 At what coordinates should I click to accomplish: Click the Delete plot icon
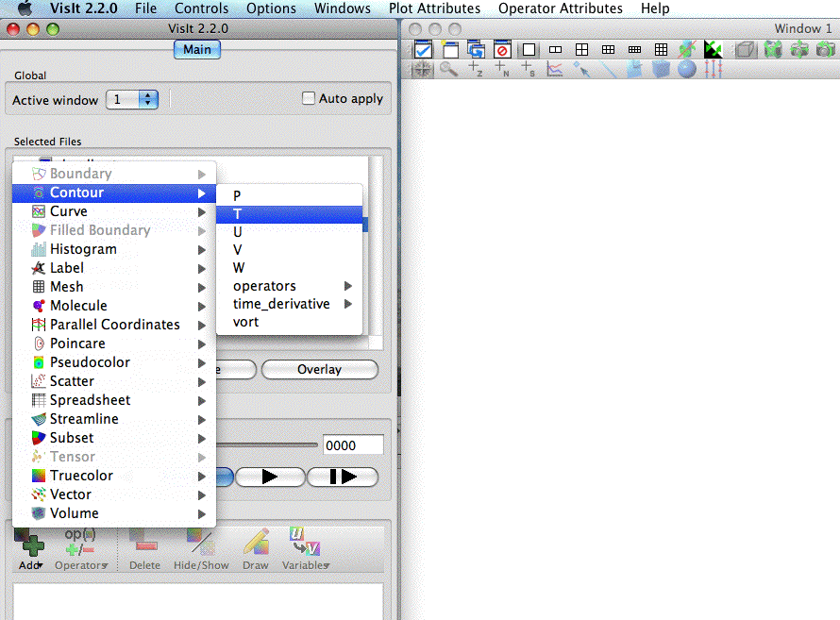click(144, 546)
